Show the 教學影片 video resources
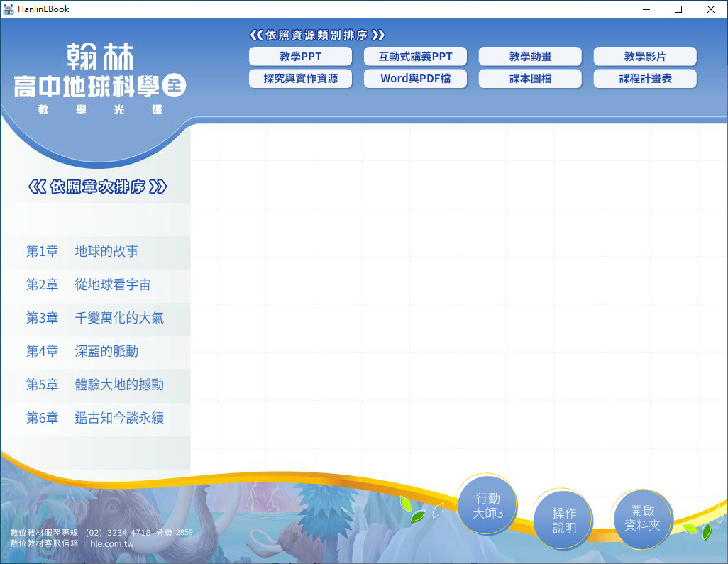This screenshot has height=564, width=728. coord(645,57)
